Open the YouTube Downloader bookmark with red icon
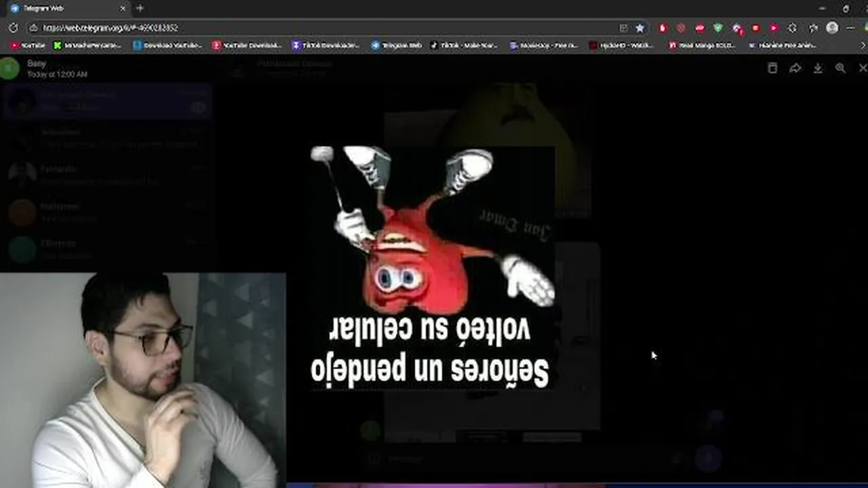This screenshot has width=868, height=488. pyautogui.click(x=247, y=45)
